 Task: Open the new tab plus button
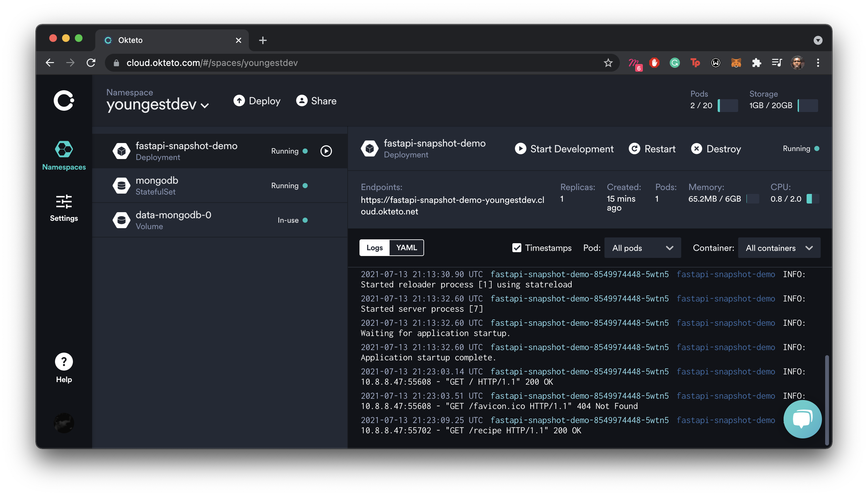[263, 40]
